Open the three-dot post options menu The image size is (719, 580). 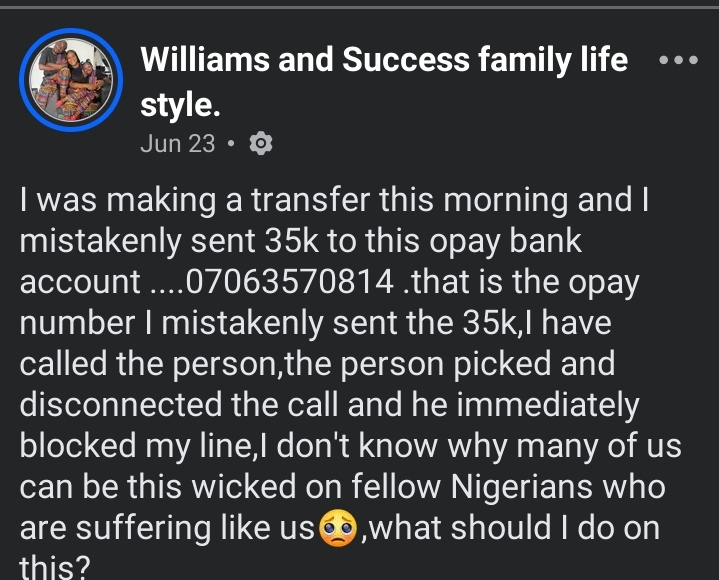(678, 60)
